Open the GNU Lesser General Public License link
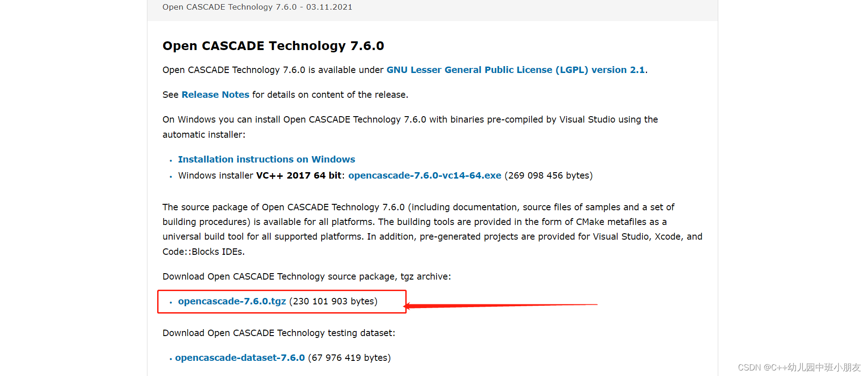 click(x=516, y=70)
